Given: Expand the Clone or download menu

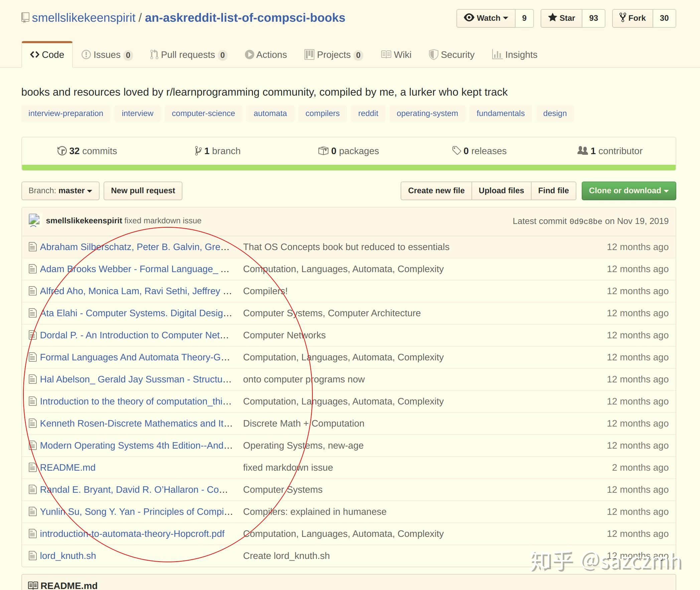Looking at the screenshot, I should 629,191.
